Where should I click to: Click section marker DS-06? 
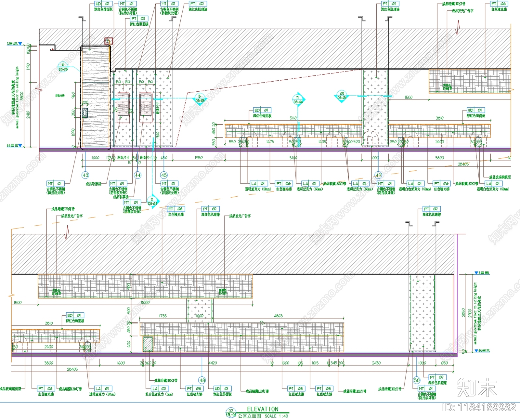click(x=298, y=99)
